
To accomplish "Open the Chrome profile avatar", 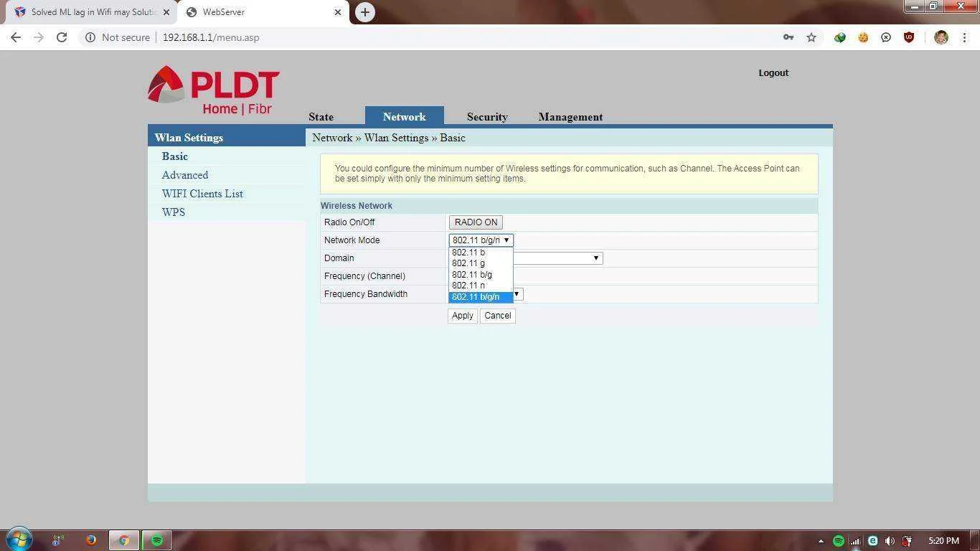I will tap(941, 37).
